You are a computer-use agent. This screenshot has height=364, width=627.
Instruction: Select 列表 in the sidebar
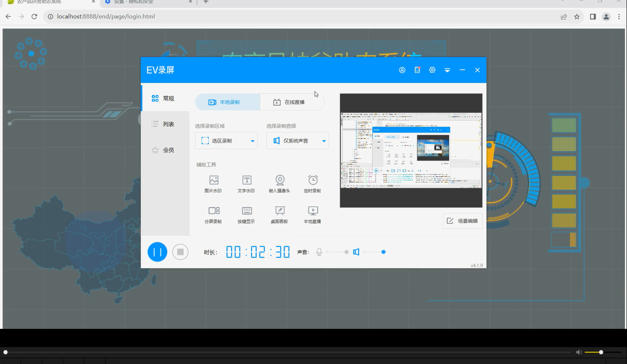165,124
